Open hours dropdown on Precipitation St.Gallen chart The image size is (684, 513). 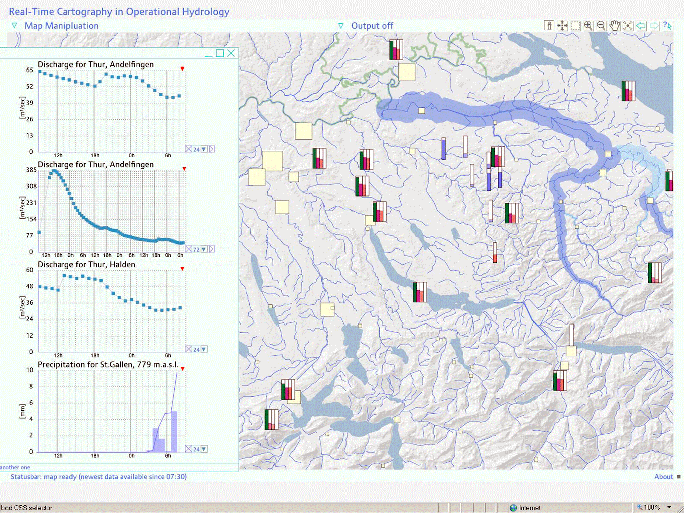click(x=204, y=449)
